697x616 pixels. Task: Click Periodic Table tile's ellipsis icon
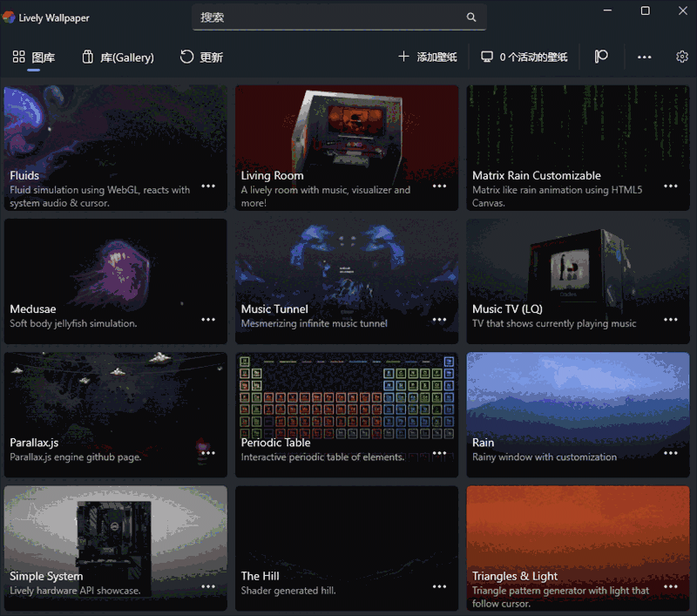coord(439,453)
